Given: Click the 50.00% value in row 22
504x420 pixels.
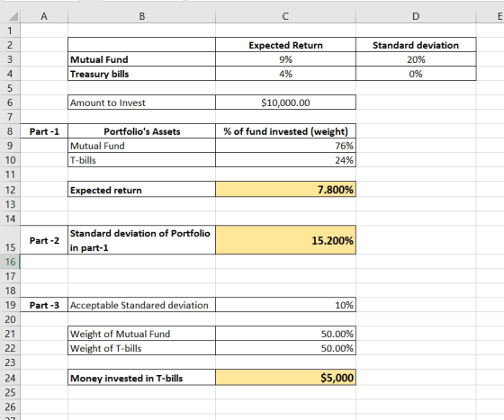Looking at the screenshot, I should coord(285,348).
